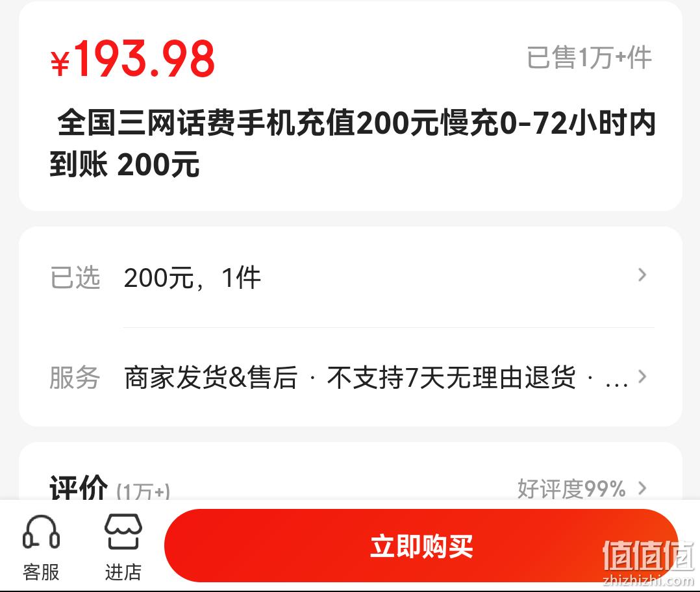Open the store via the shop icon
The width and height of the screenshot is (700, 592).
pos(123,532)
